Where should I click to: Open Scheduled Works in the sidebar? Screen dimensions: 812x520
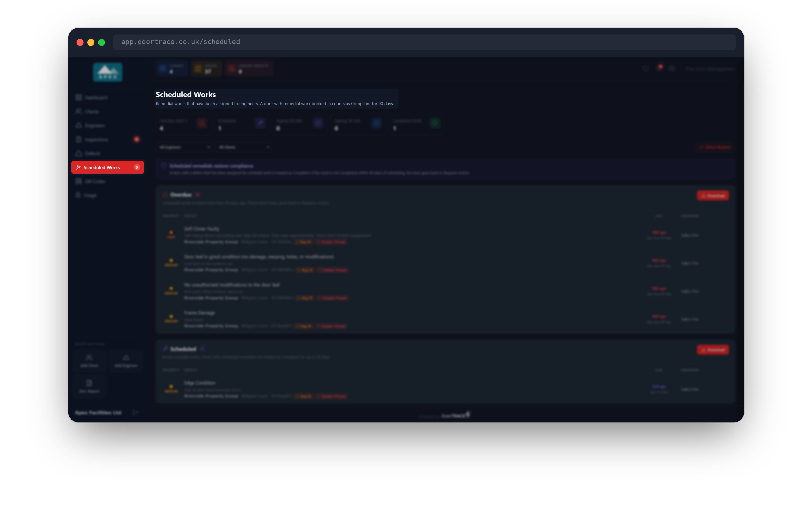click(107, 167)
